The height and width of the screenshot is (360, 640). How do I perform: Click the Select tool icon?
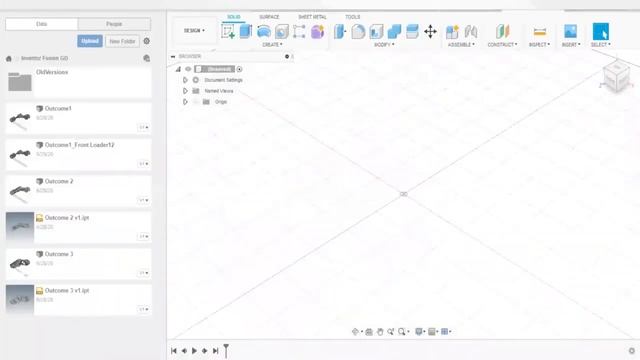(x=601, y=31)
